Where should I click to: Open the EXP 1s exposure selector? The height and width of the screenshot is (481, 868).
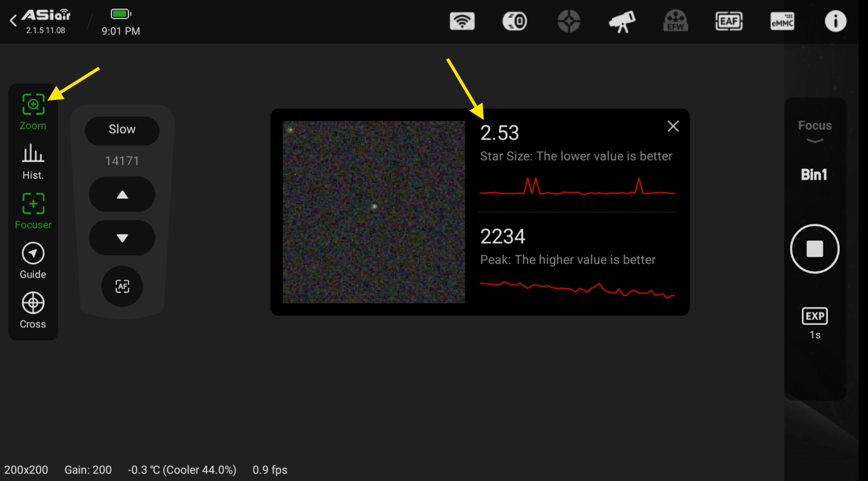[814, 323]
